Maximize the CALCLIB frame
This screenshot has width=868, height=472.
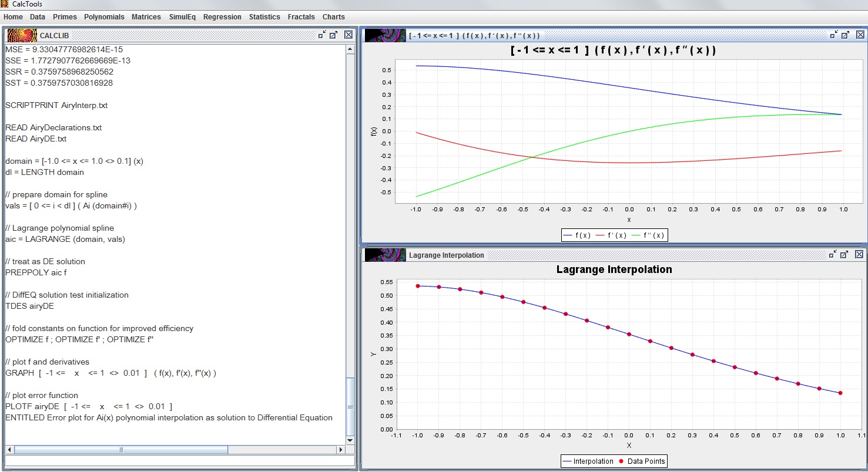334,35
